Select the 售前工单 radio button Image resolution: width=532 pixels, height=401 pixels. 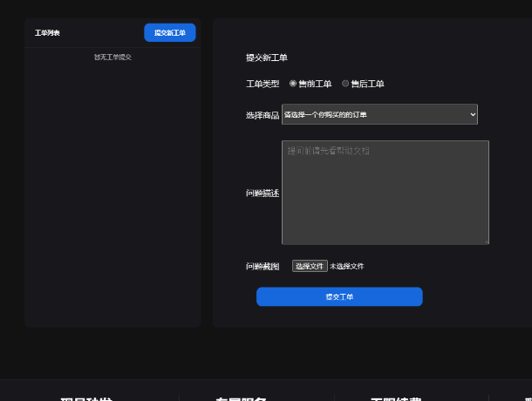(x=293, y=84)
